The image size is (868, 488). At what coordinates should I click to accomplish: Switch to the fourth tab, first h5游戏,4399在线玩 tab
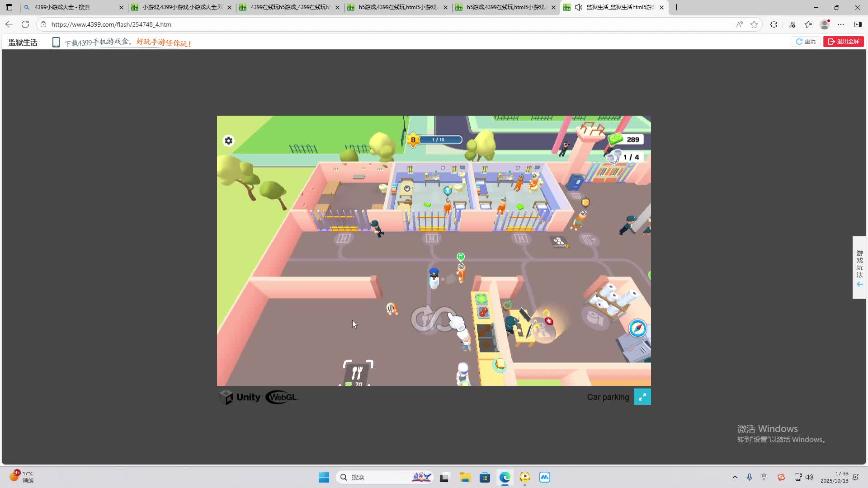[x=397, y=7]
